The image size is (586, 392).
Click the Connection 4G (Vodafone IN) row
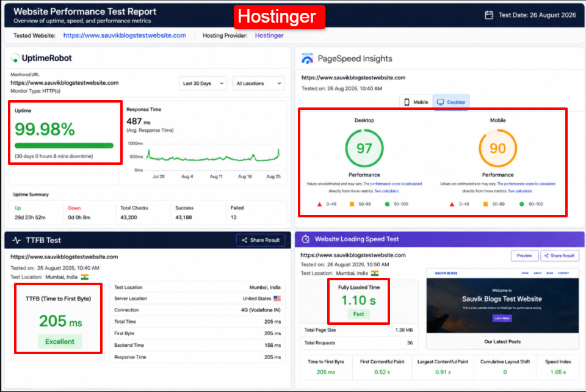click(x=197, y=310)
